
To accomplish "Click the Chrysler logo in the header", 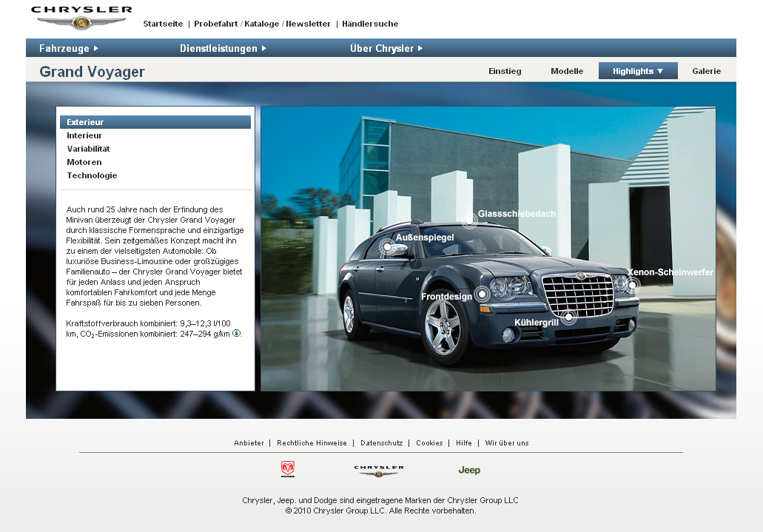I will [x=81, y=18].
